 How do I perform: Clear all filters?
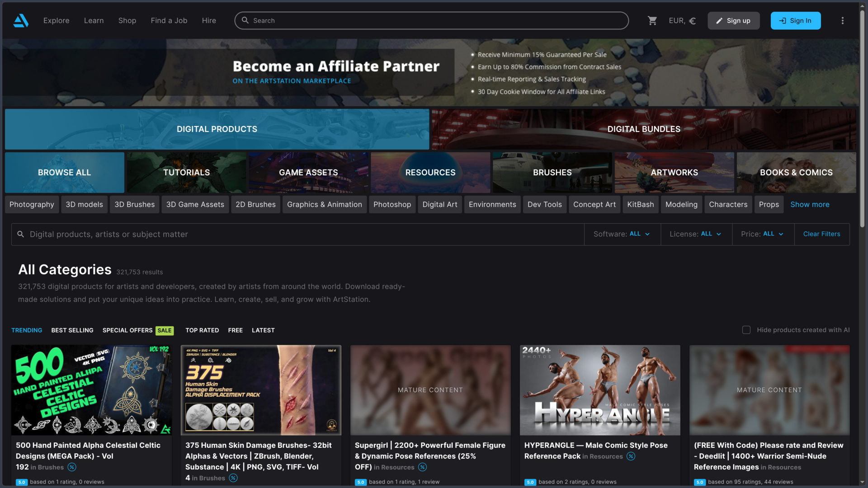point(821,234)
